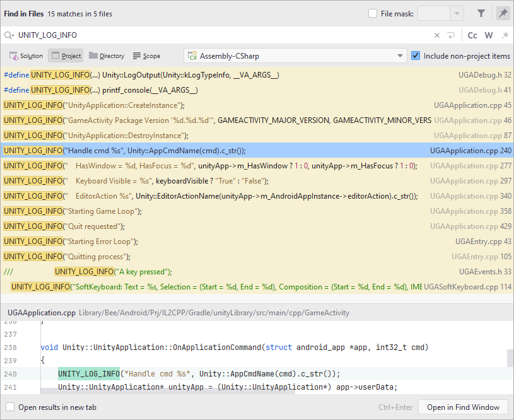The width and height of the screenshot is (514, 420).
Task: Disable Include non-project items
Action: pos(415,55)
